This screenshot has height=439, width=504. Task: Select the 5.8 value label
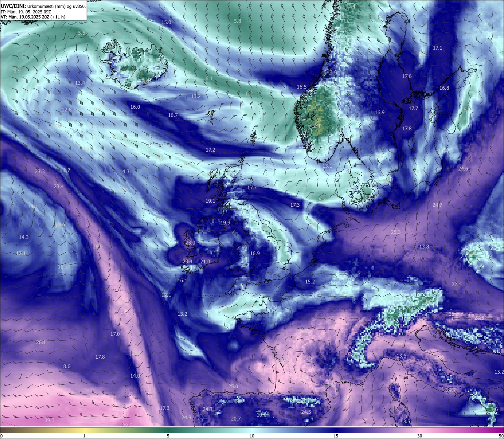click(x=237, y=21)
